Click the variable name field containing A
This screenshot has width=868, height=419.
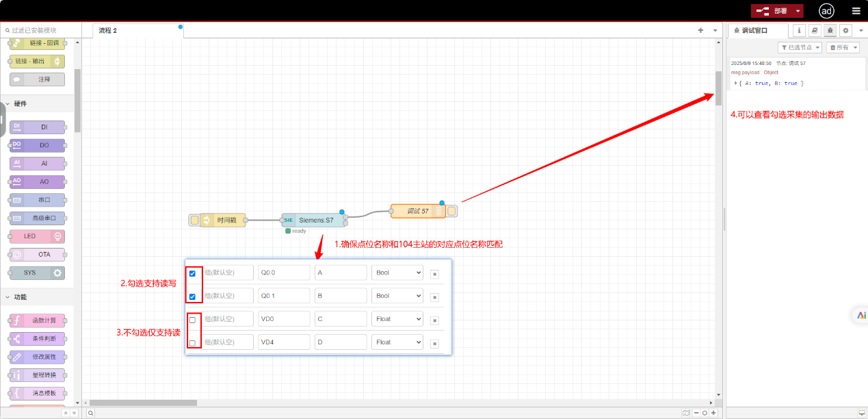tap(341, 272)
